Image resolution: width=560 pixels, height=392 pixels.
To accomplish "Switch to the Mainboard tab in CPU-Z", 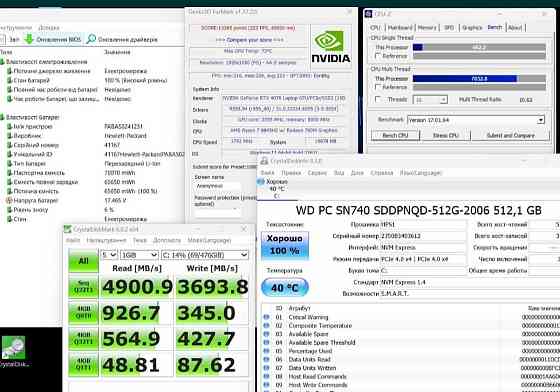I will 400,27.
